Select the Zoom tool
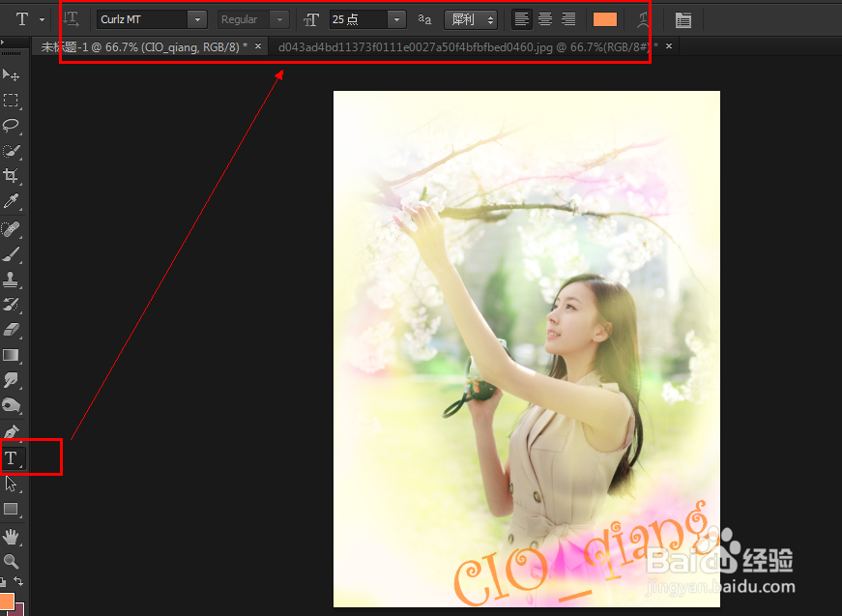842x616 pixels. [x=11, y=562]
